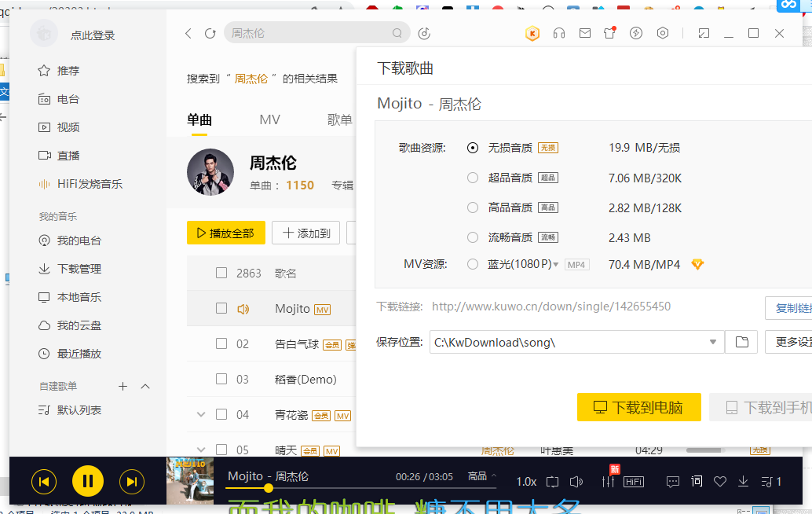
Task: Open comments bubble icon in player bar
Action: [673, 482]
